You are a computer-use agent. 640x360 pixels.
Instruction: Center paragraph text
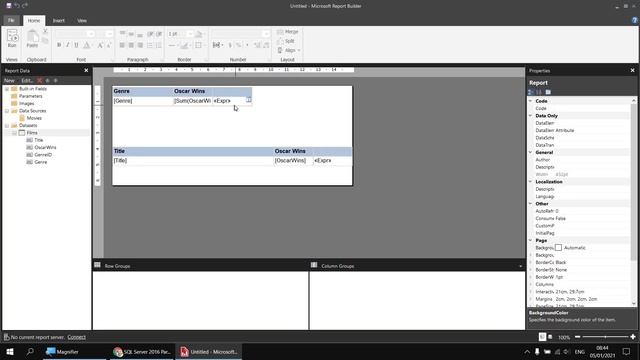click(131, 45)
